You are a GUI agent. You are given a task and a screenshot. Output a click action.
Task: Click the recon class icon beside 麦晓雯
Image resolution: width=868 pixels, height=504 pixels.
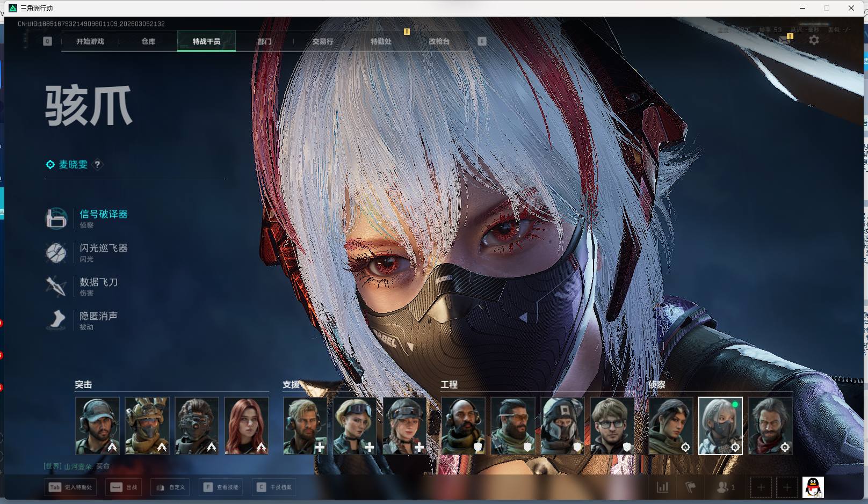coord(50,165)
